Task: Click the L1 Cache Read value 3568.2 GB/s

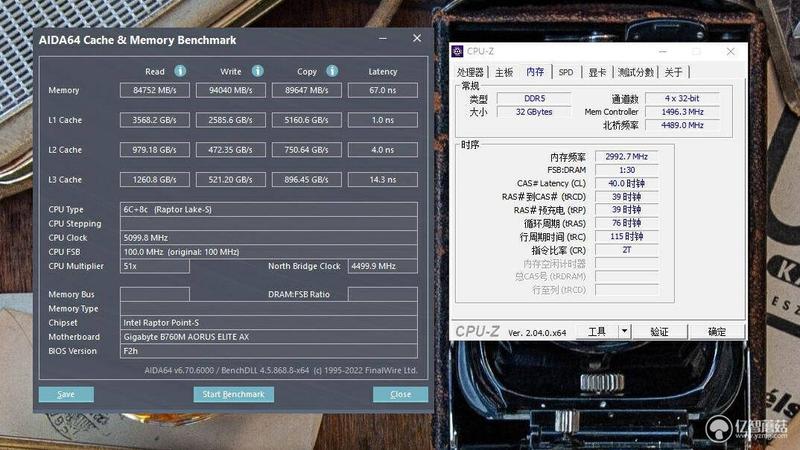Action: tap(155, 120)
